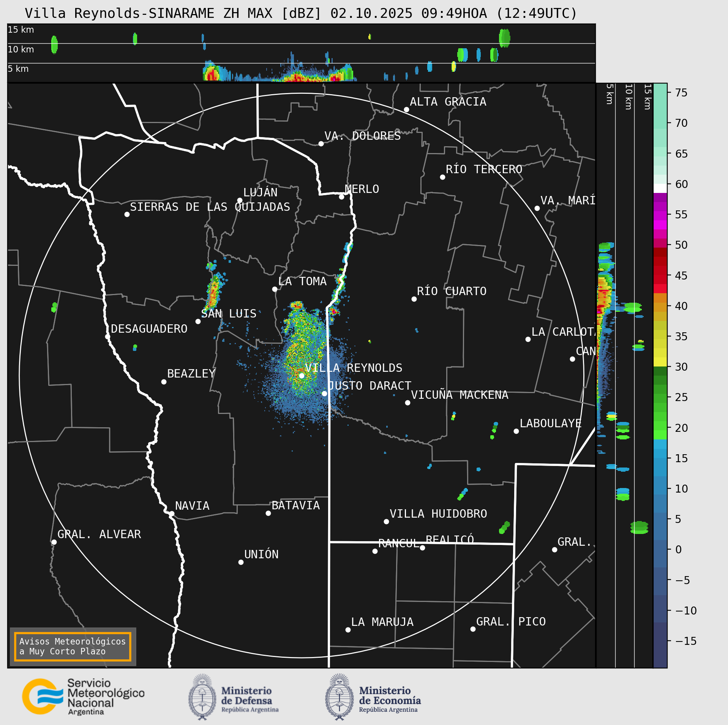Click the GRAL. PICO map label
728x725 pixels.
(511, 622)
